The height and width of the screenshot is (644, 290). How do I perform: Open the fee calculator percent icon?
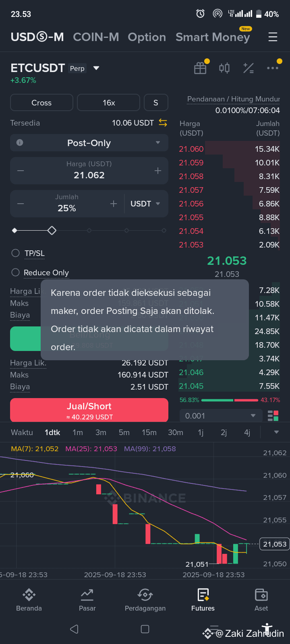click(249, 68)
